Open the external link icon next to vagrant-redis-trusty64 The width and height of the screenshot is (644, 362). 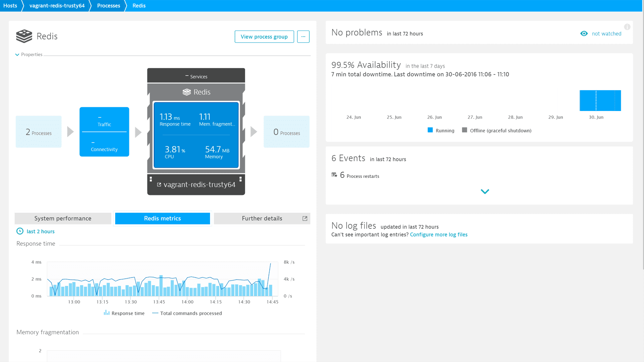(159, 185)
